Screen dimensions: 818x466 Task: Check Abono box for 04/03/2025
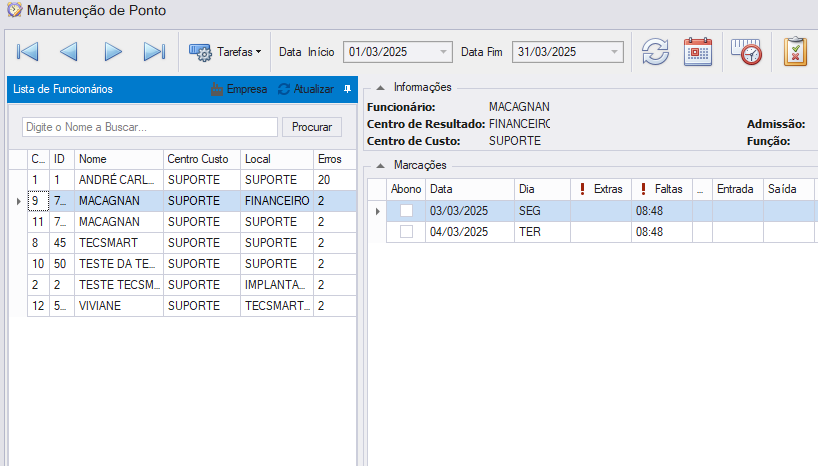tap(406, 232)
